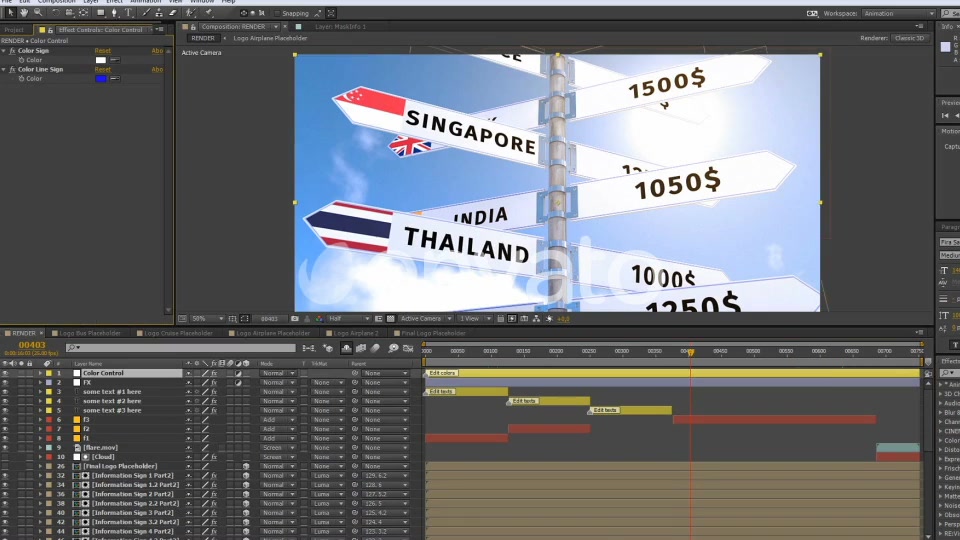This screenshot has height=540, width=960.
Task: Open the Composition Mini-Flowchart in timeline
Action: pyautogui.click(x=308, y=348)
